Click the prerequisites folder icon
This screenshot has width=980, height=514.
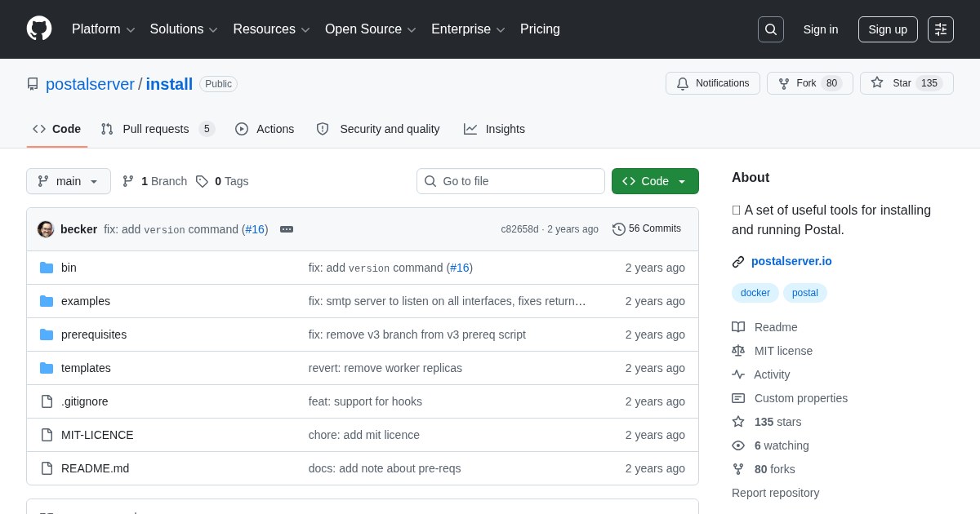pos(47,335)
